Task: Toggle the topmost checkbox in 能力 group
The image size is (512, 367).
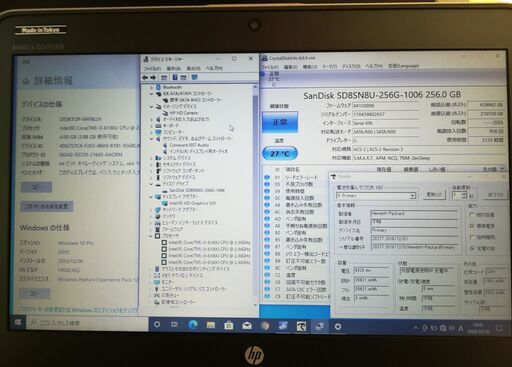Action: coord(472,215)
